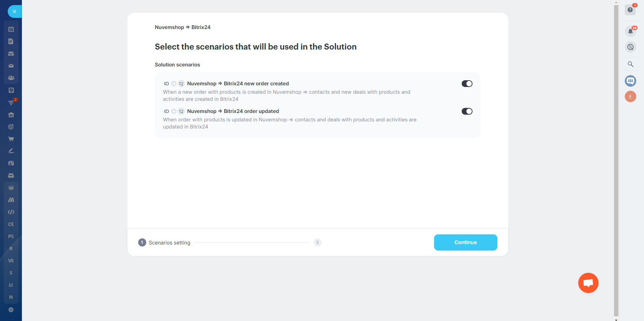
Task: Close the panel with the X button
Action: (14, 11)
